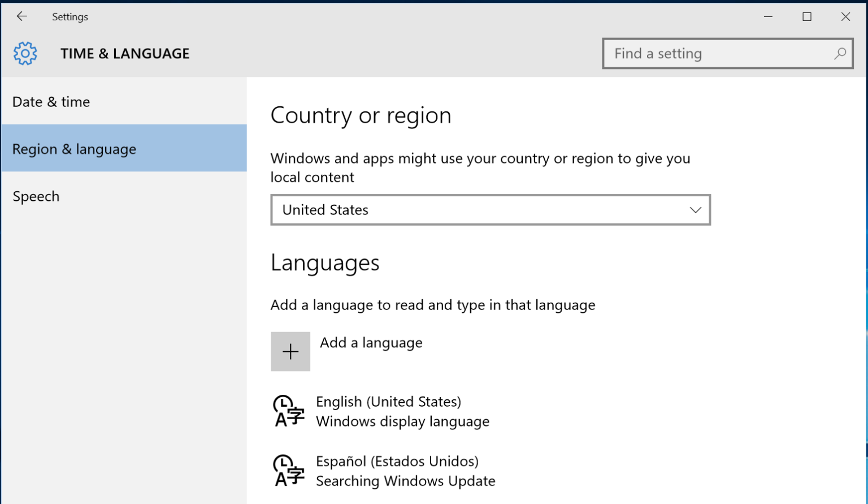Image resolution: width=868 pixels, height=504 pixels.
Task: Select Region & language in the sidebar
Action: pyautogui.click(x=74, y=149)
